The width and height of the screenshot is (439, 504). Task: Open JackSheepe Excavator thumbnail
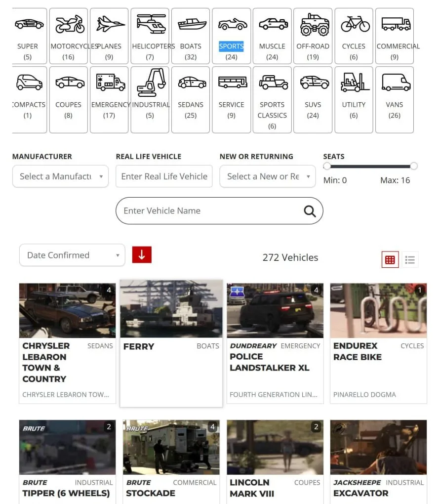click(378, 447)
